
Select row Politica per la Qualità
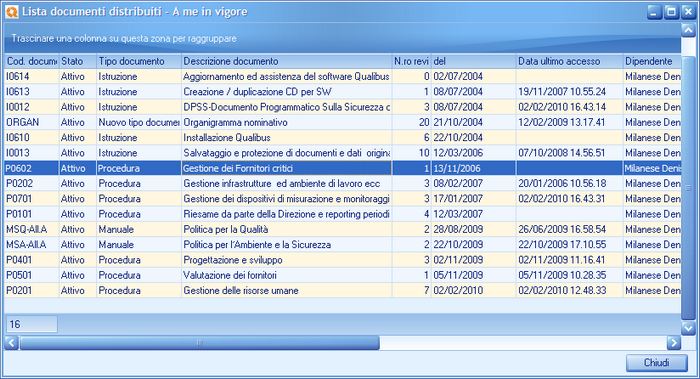[x=342, y=229]
